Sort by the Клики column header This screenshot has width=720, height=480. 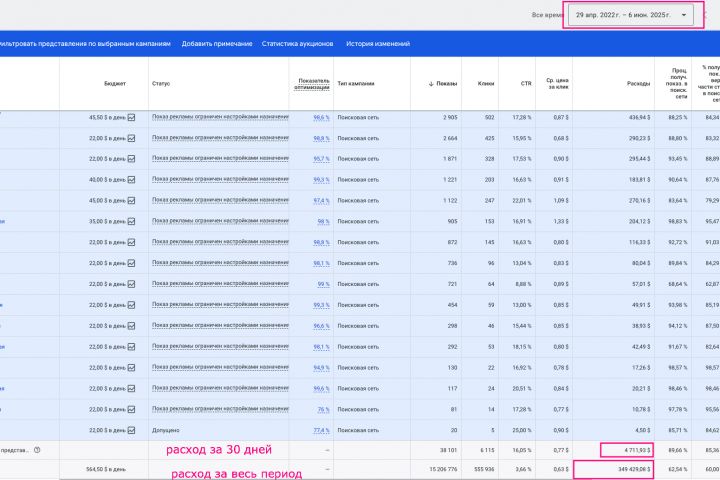point(486,84)
